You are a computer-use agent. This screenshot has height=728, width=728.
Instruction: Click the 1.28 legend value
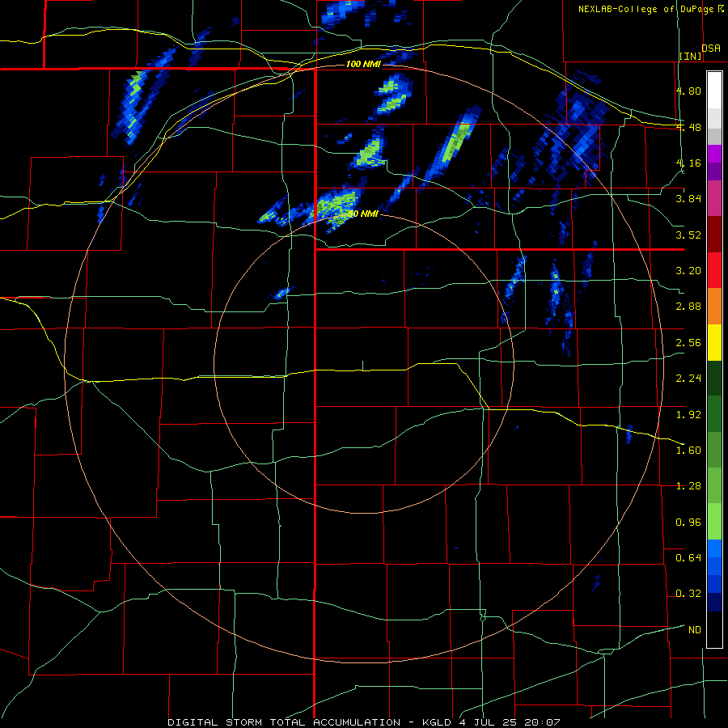[688, 486]
